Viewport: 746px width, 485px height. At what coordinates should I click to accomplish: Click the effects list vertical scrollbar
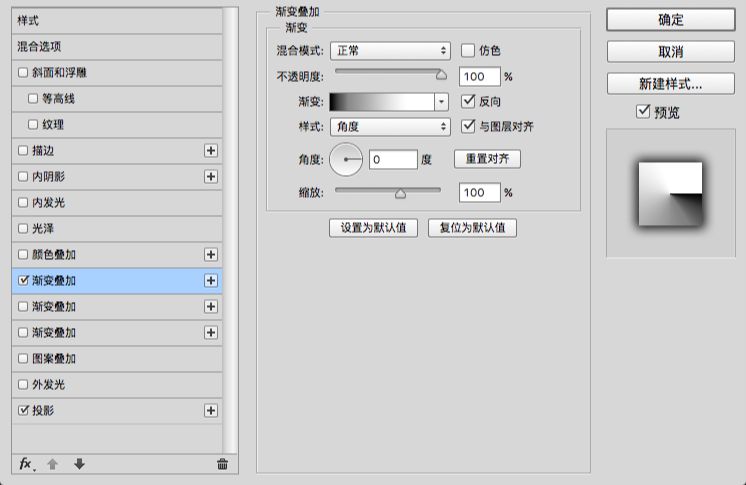pos(231,230)
